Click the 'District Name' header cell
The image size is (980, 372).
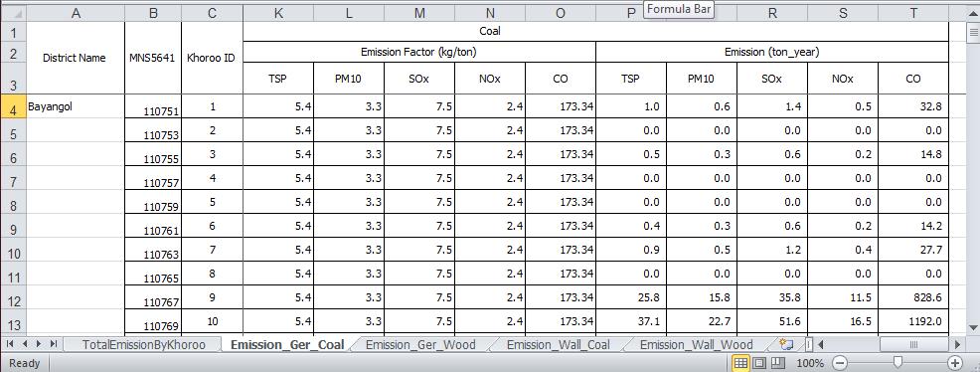76,58
